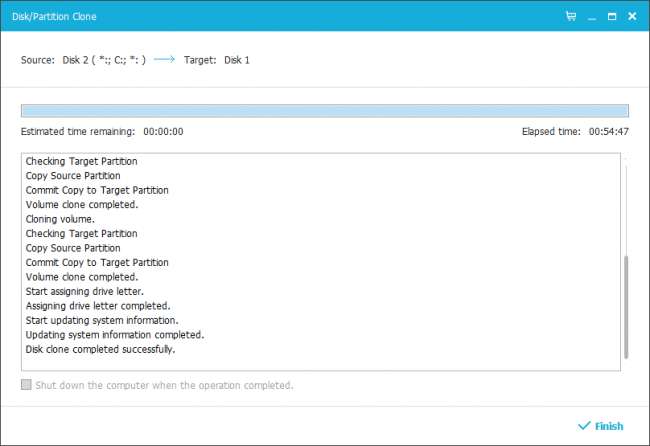This screenshot has width=650, height=446.
Task: Click the Elapsed time value
Action: tap(608, 131)
